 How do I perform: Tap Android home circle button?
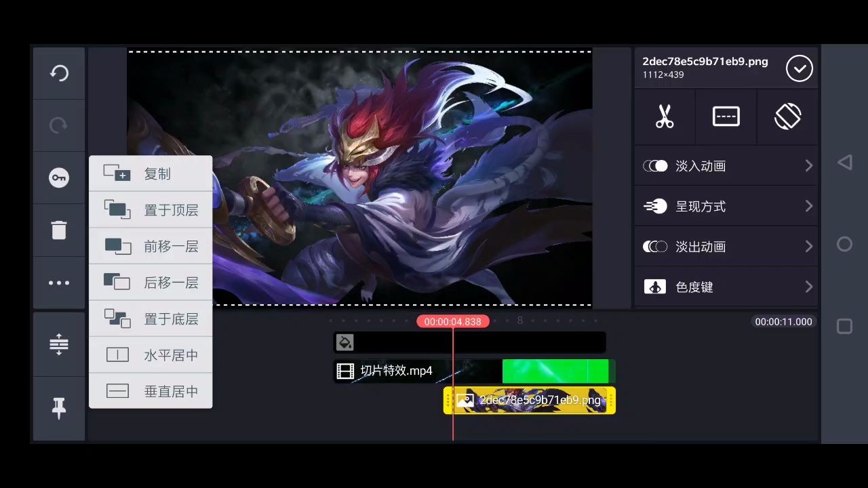pos(844,244)
